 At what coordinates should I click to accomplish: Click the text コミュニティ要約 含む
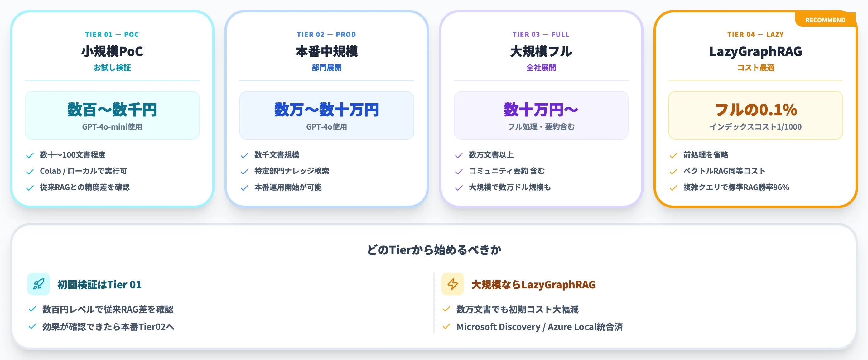(507, 171)
